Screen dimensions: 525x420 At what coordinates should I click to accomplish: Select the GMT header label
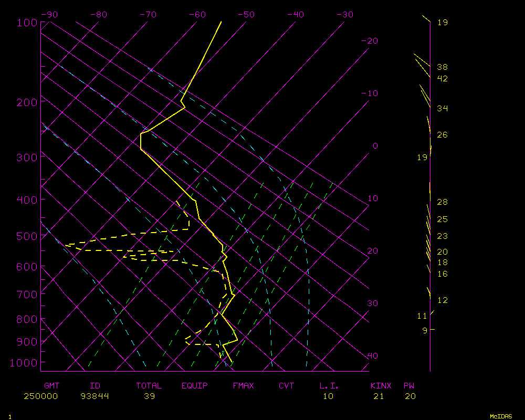pyautogui.click(x=52, y=386)
